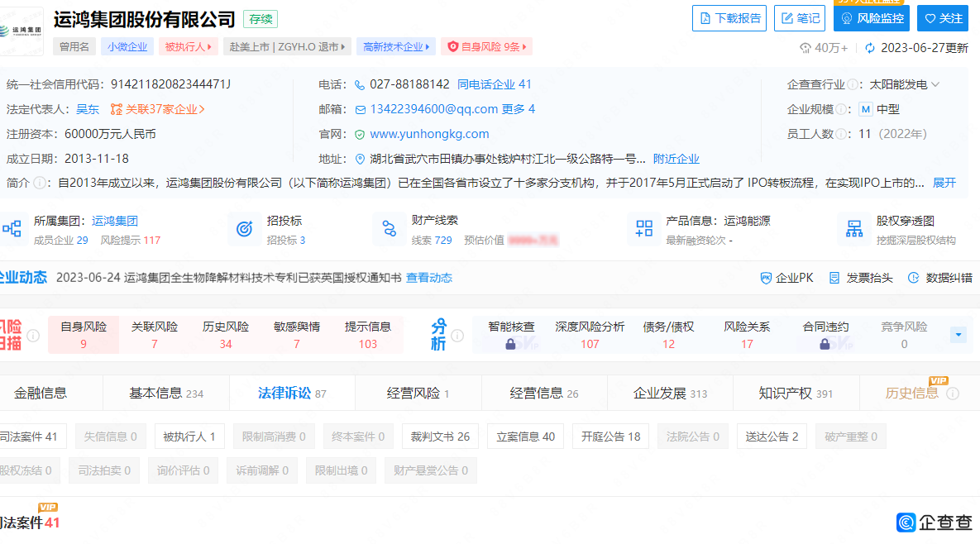Click the envelope icon beside the email
980x544 pixels.
point(360,110)
